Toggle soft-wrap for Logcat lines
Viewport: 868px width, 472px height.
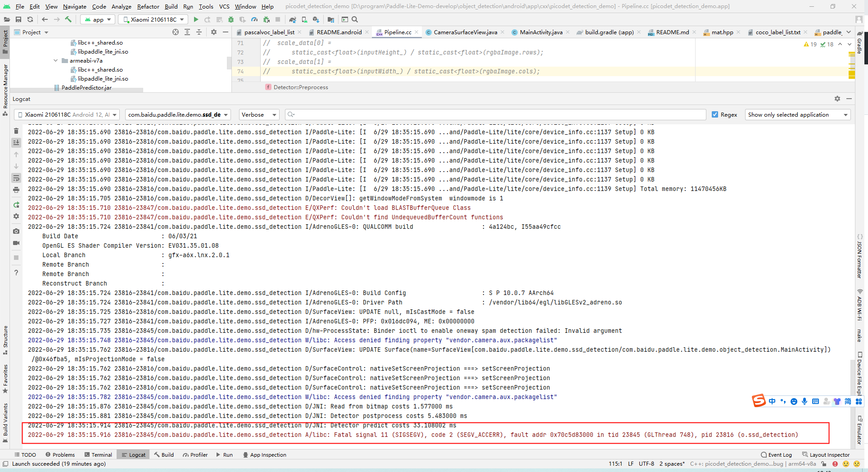tap(16, 178)
